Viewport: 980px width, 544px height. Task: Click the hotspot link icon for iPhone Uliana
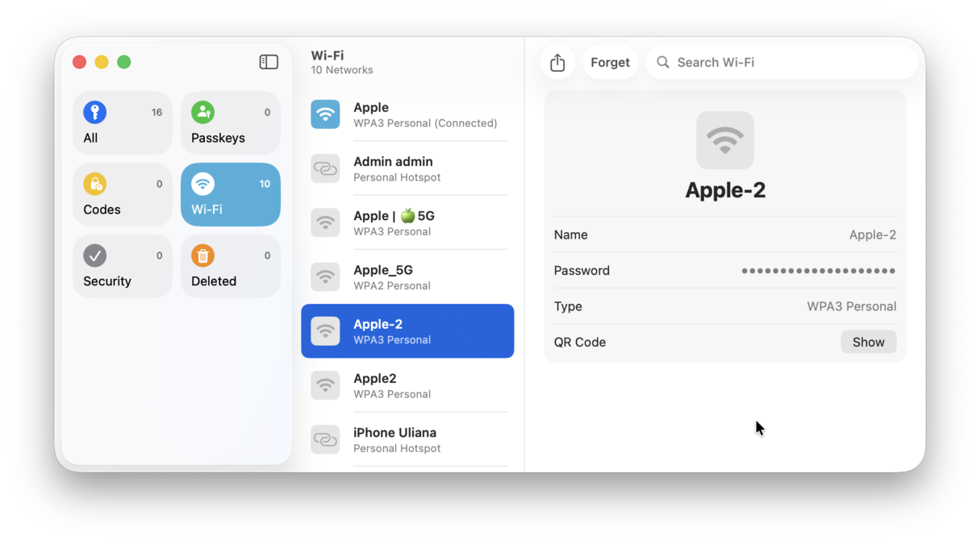tap(326, 439)
